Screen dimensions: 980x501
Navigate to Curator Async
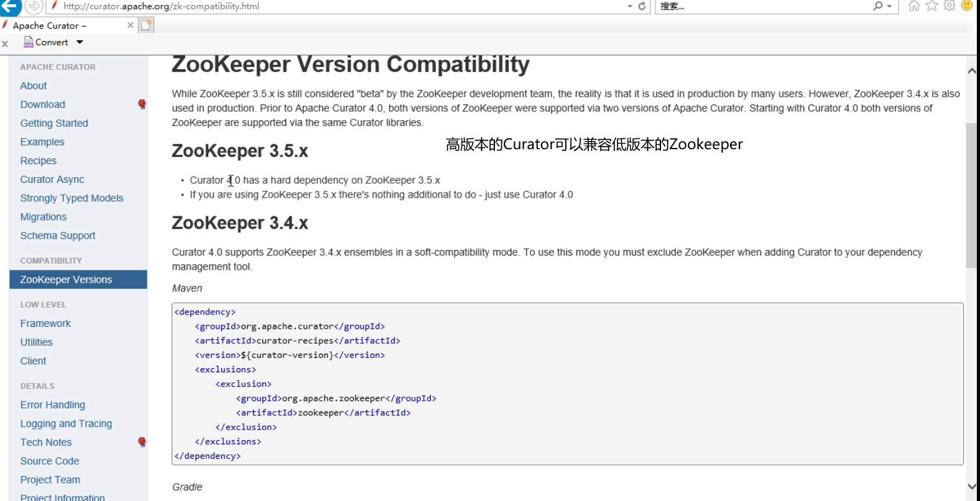52,179
